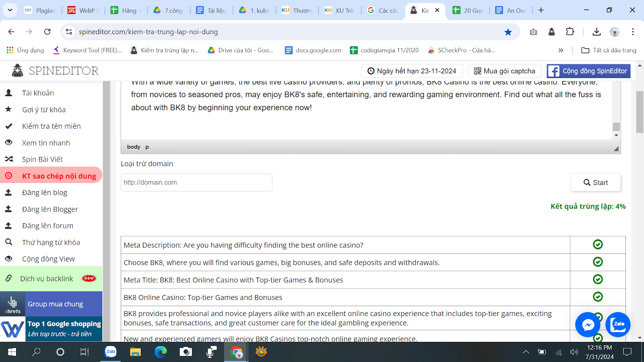
Task: Click the Ngày hết hạn 23-11-2024 button
Action: [412, 71]
